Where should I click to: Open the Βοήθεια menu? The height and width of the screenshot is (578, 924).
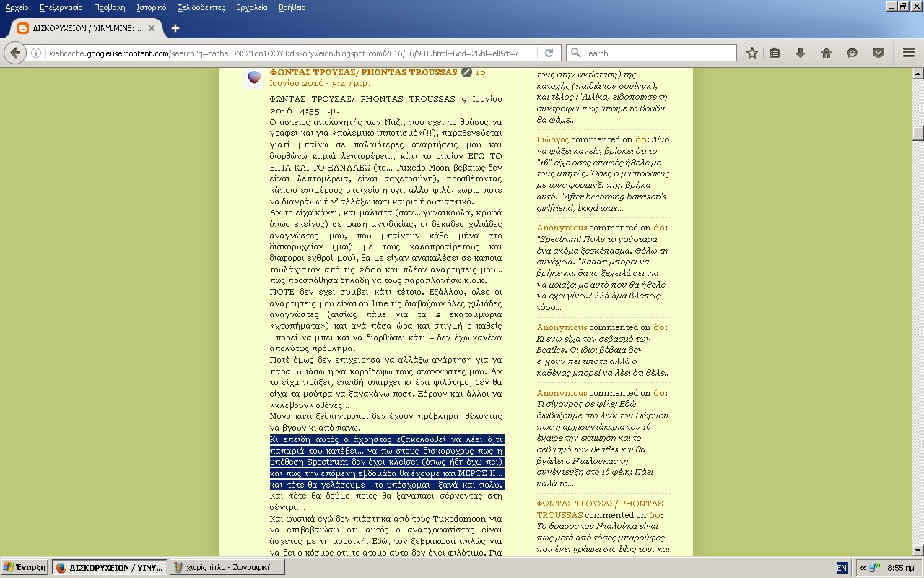tap(291, 7)
